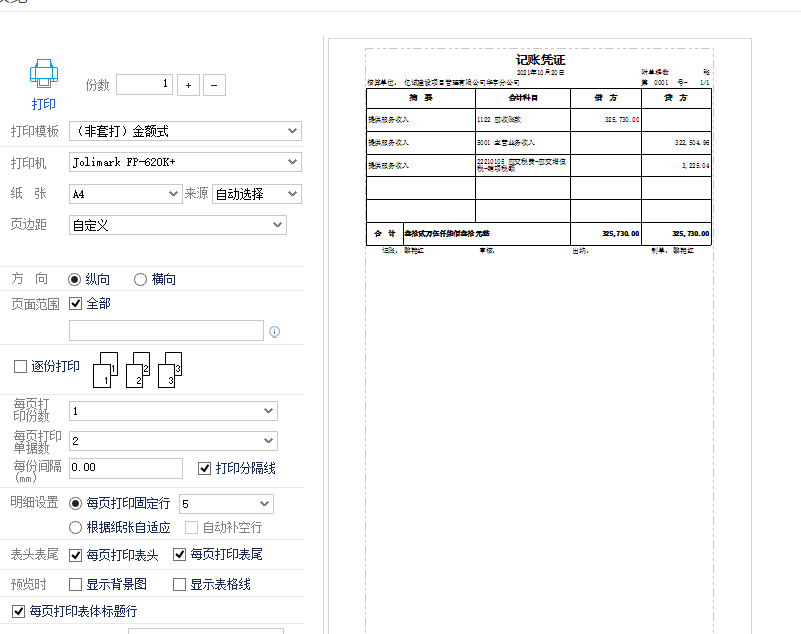Select the first collate pages icon
This screenshot has height=634, width=801.
[x=106, y=370]
